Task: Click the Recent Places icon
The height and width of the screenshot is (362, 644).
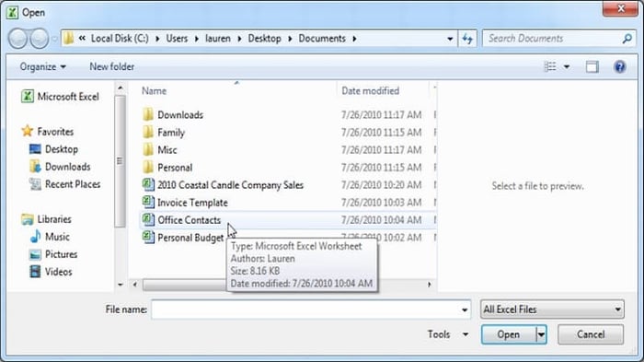Action: pyautogui.click(x=35, y=184)
